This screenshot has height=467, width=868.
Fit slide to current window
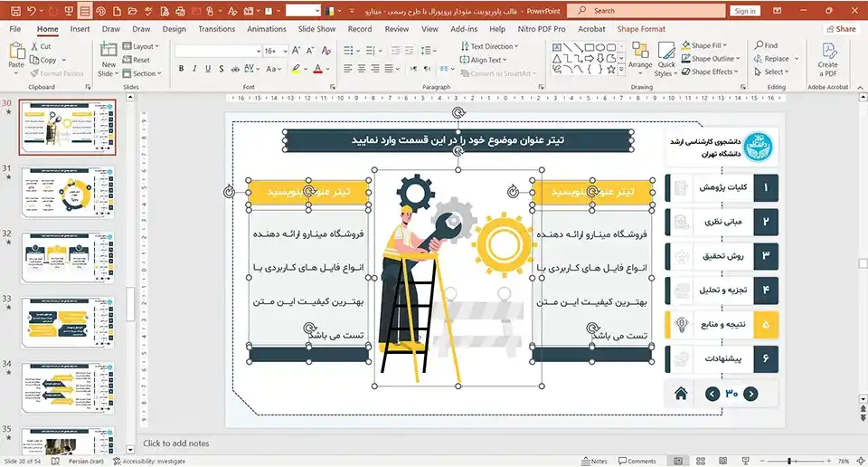(x=860, y=461)
